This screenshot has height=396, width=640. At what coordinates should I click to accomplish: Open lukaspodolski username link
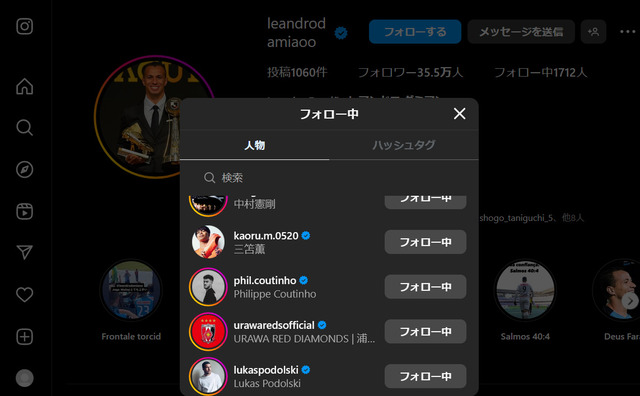266,370
